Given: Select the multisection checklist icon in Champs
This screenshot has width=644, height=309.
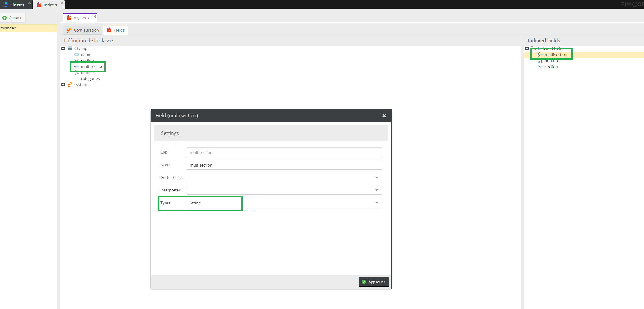Looking at the screenshot, I should tap(76, 66).
